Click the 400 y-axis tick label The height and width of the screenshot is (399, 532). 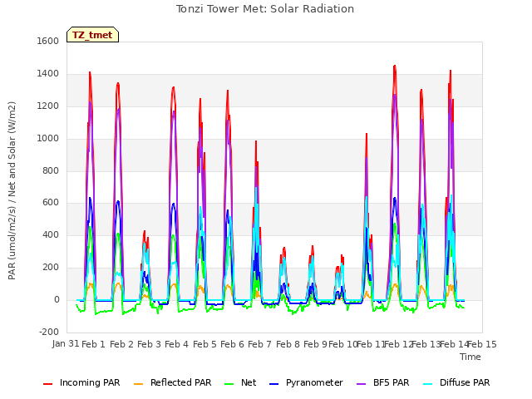51,235
